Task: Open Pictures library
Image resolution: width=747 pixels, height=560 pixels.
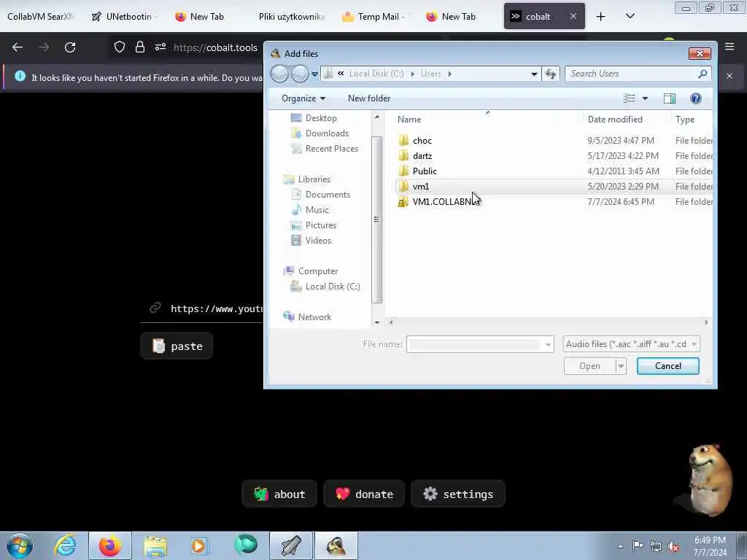Action: (321, 225)
